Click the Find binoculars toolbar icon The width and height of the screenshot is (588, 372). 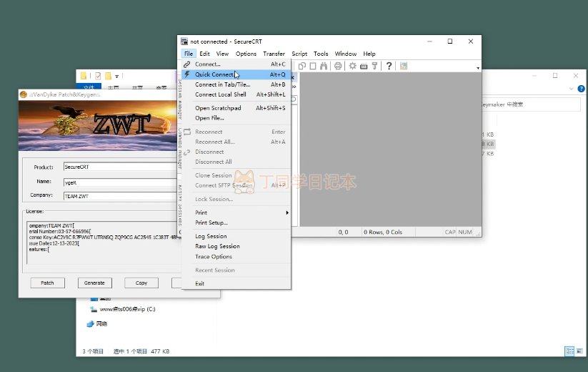(x=324, y=66)
